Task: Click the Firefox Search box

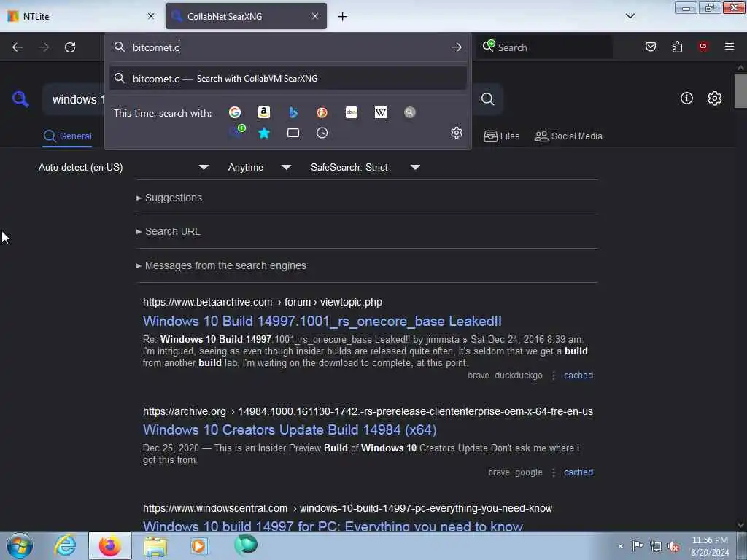Action: click(544, 47)
